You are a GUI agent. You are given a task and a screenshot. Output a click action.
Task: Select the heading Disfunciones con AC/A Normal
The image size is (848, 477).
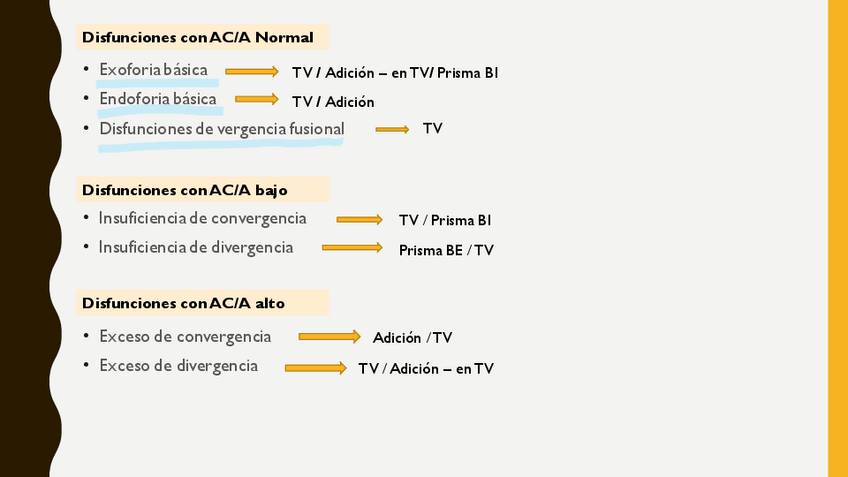[x=197, y=38]
